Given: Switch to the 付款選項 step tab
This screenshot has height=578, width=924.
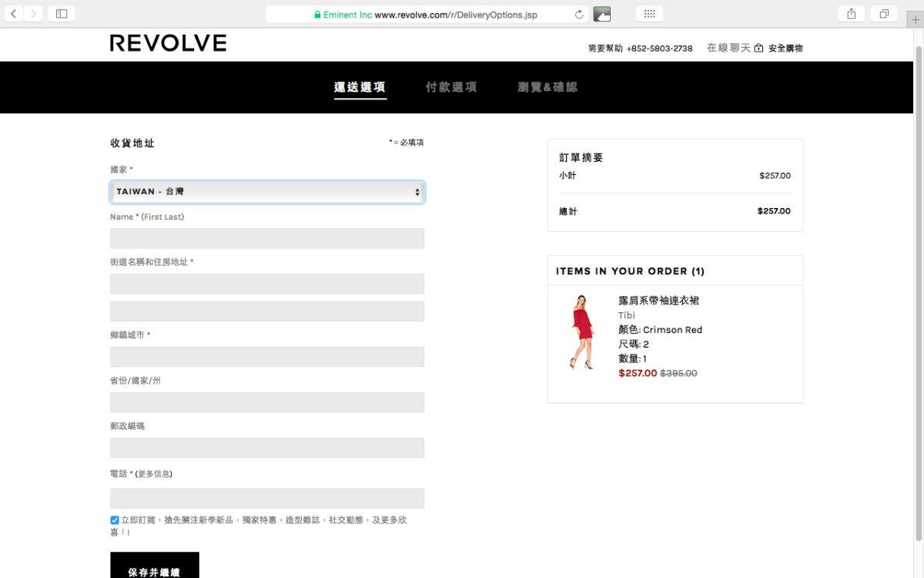Looking at the screenshot, I should point(451,87).
